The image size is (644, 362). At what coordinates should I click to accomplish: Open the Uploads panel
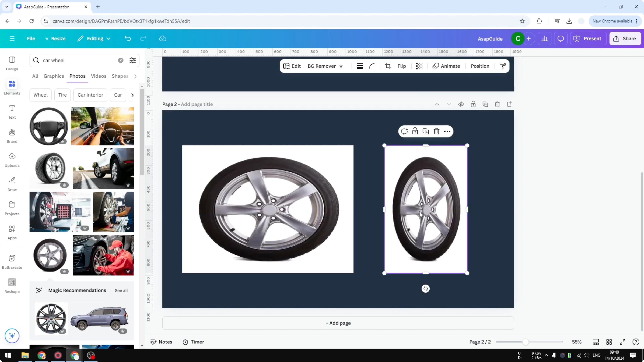point(12,160)
